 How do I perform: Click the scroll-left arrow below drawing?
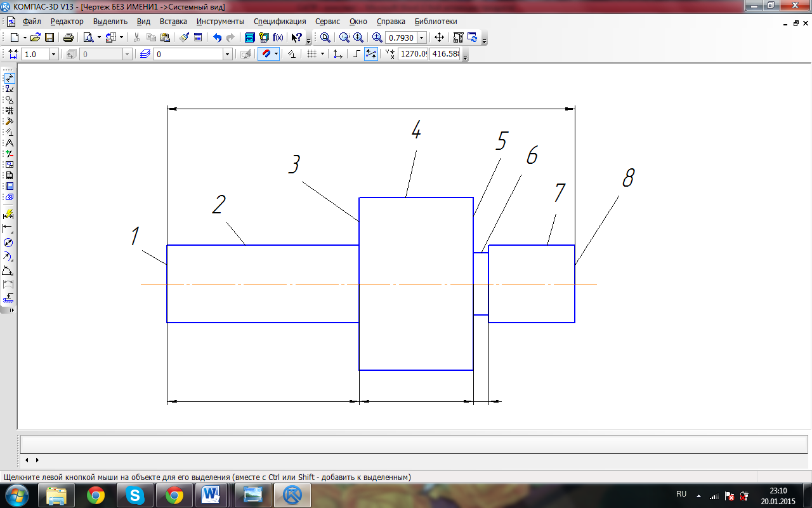click(27, 460)
